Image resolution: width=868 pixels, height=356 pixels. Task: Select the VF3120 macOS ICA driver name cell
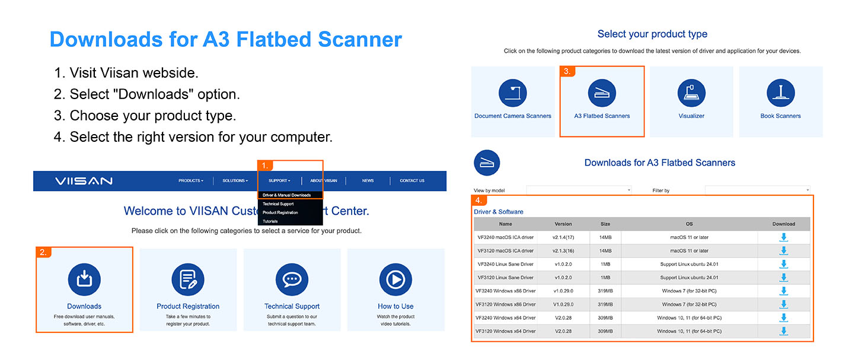[x=505, y=251]
